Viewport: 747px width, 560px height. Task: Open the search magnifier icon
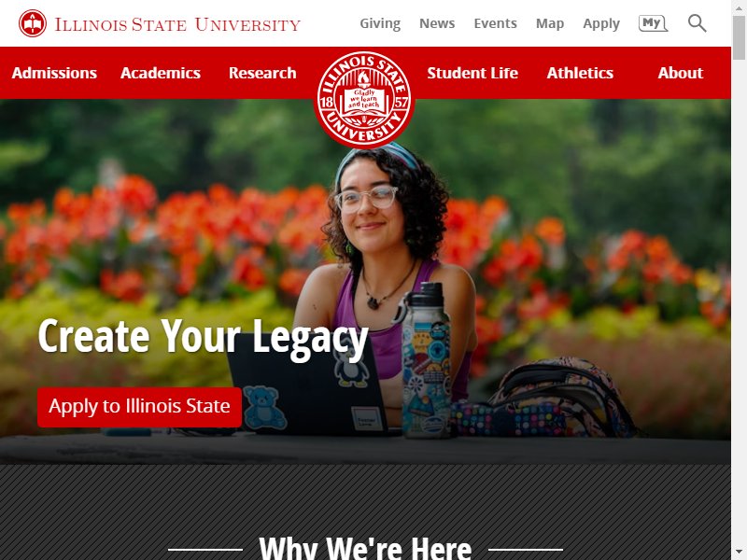[697, 22]
